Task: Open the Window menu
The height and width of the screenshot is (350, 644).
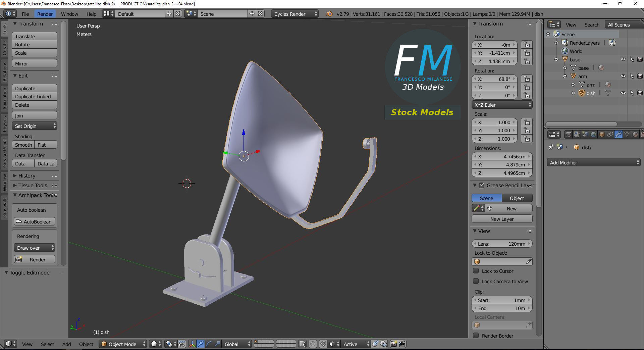Action: (69, 14)
